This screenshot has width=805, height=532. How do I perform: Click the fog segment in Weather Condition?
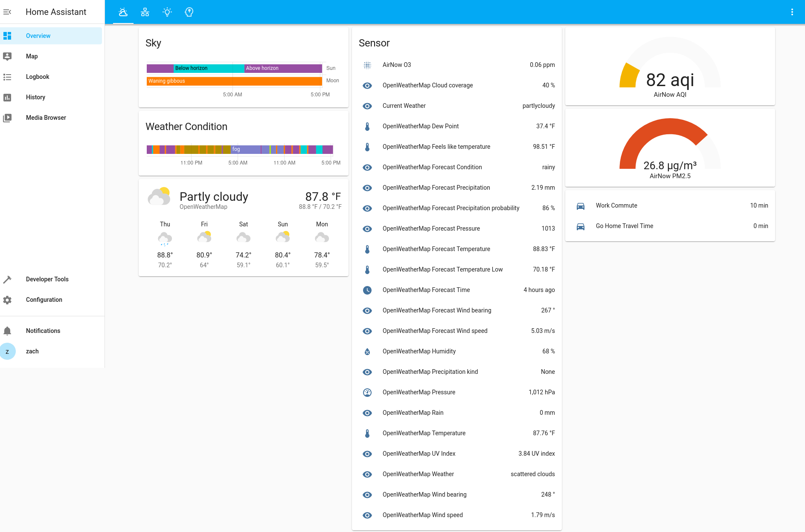(246, 149)
